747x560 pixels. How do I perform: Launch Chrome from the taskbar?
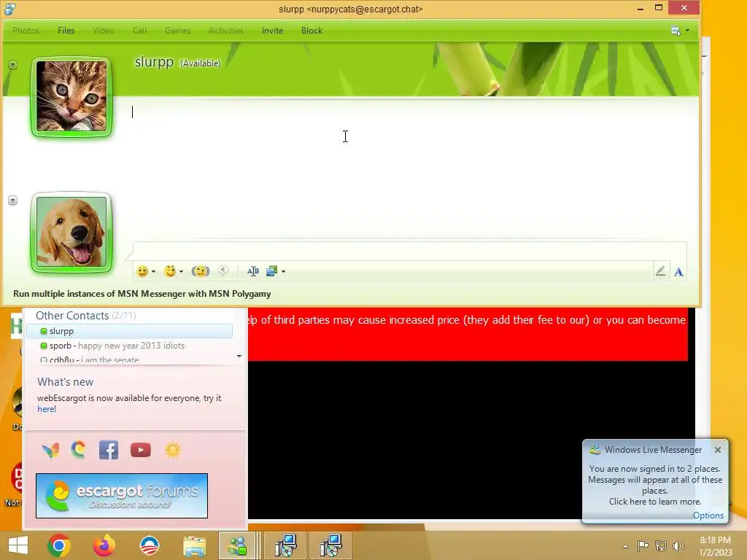coord(59,545)
